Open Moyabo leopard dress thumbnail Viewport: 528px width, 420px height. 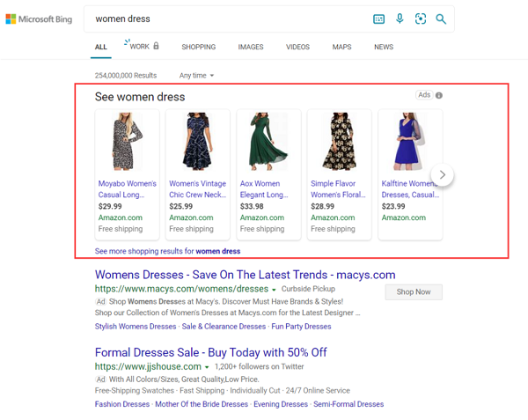pos(128,142)
